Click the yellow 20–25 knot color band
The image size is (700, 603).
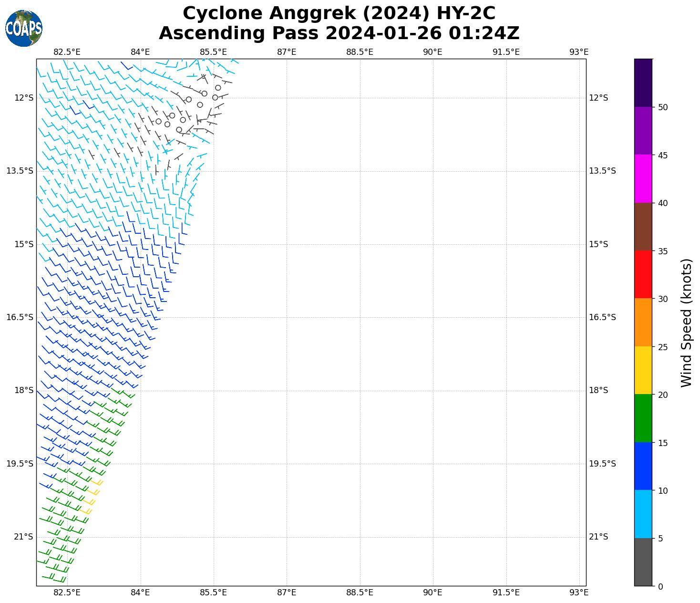[x=643, y=370]
